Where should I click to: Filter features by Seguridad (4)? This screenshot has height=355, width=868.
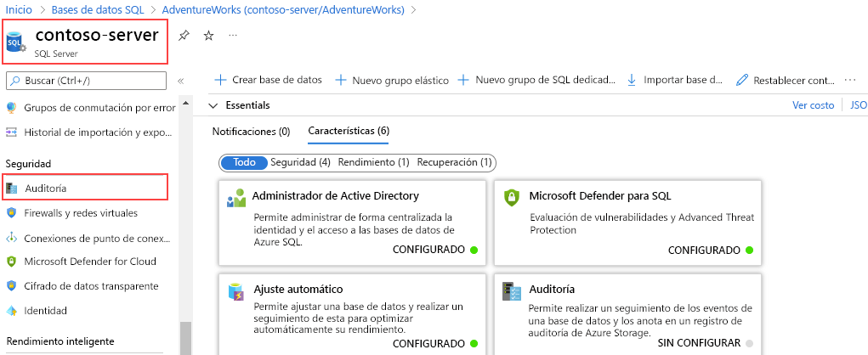(x=301, y=162)
